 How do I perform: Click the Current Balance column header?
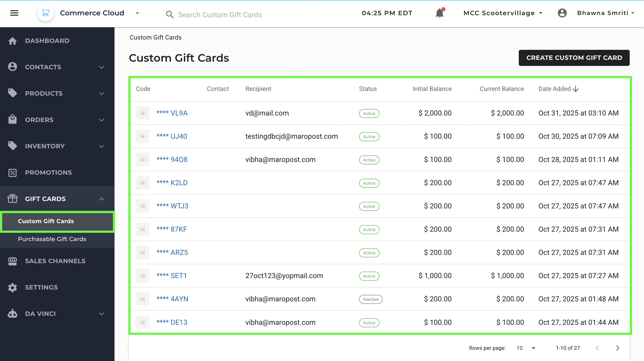click(x=502, y=89)
